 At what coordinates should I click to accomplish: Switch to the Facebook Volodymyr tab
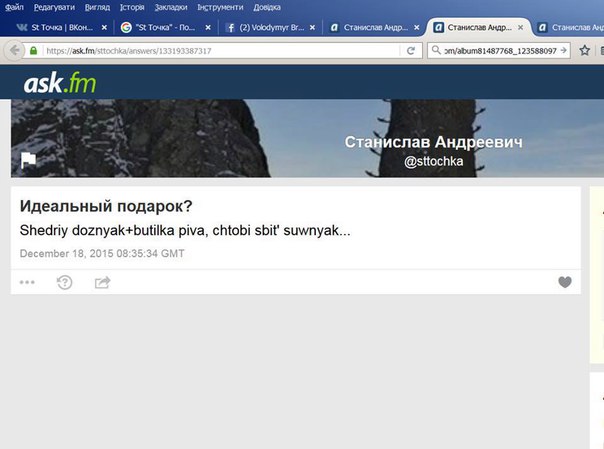(x=265, y=28)
